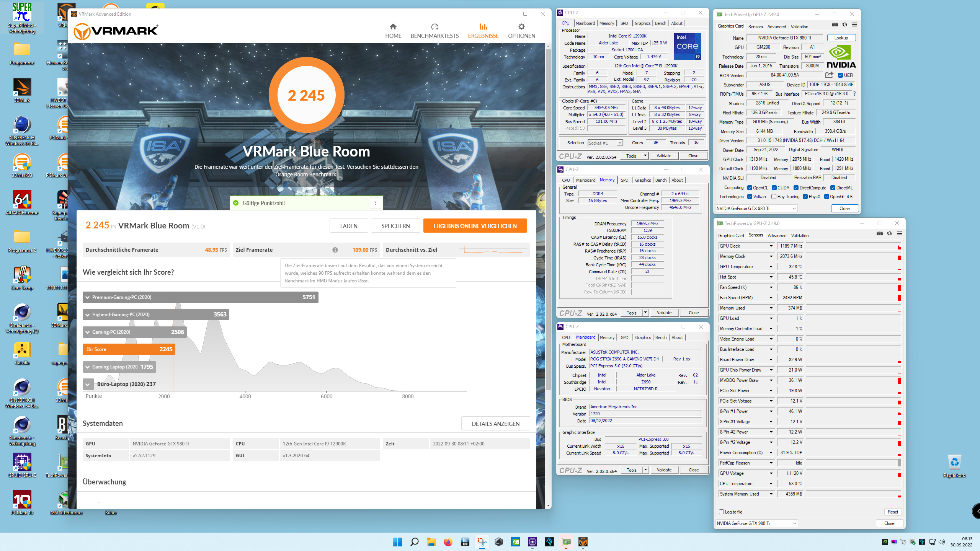Viewport: 980px width, 551px height.
Task: Open Validation tab in GPU-Z Sensors window
Action: click(x=800, y=236)
